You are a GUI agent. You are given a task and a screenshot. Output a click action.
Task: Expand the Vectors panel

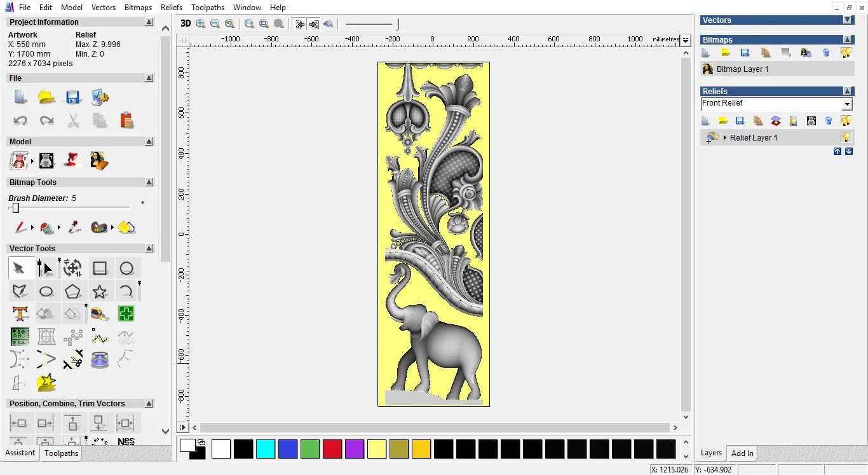point(847,20)
